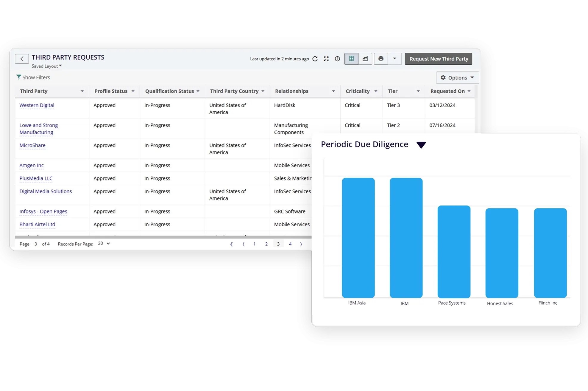Show Filters using the funnel icon
Image resolution: width=588 pixels, height=391 pixels.
[x=19, y=77]
